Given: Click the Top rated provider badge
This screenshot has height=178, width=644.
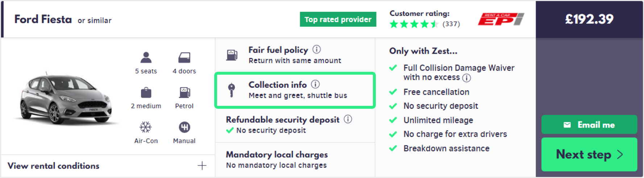Looking at the screenshot, I should tap(338, 20).
